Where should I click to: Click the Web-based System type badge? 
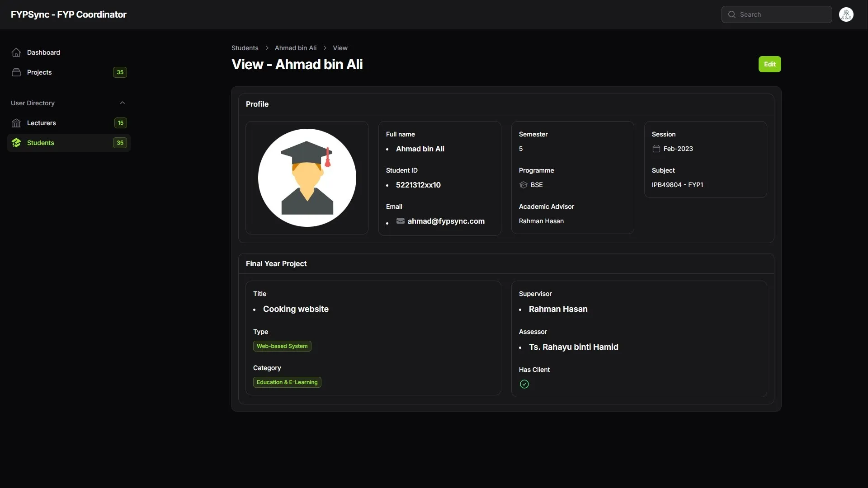tap(282, 346)
